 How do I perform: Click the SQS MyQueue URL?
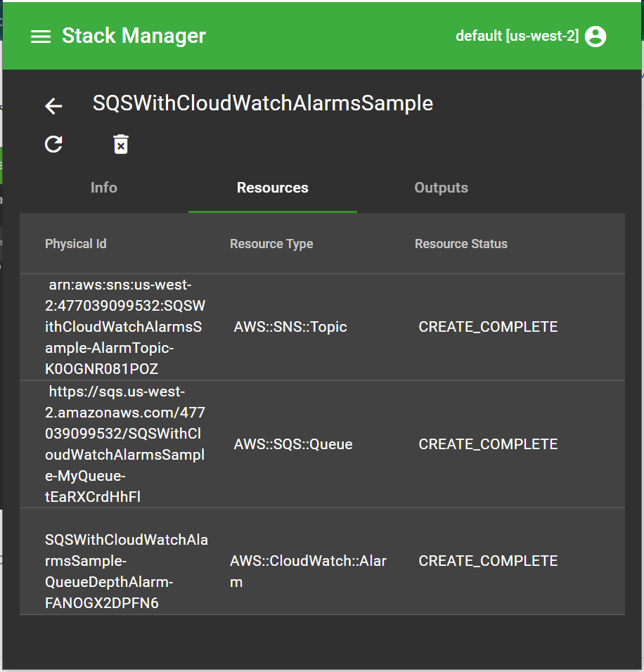click(x=125, y=444)
